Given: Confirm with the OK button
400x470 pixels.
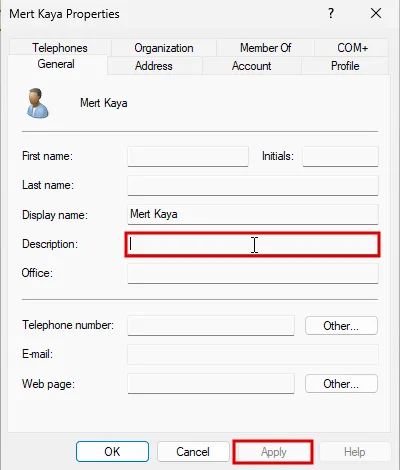Looking at the screenshot, I should click(x=112, y=452).
